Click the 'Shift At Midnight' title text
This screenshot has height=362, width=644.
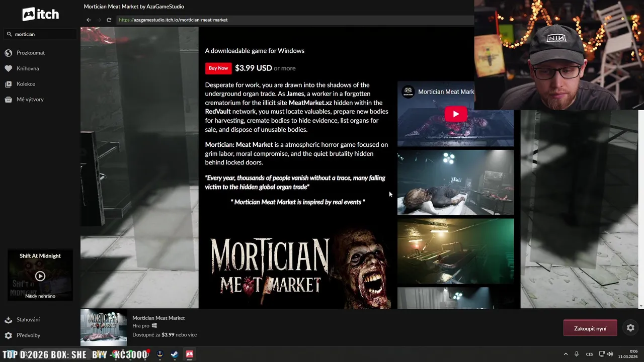click(x=40, y=256)
